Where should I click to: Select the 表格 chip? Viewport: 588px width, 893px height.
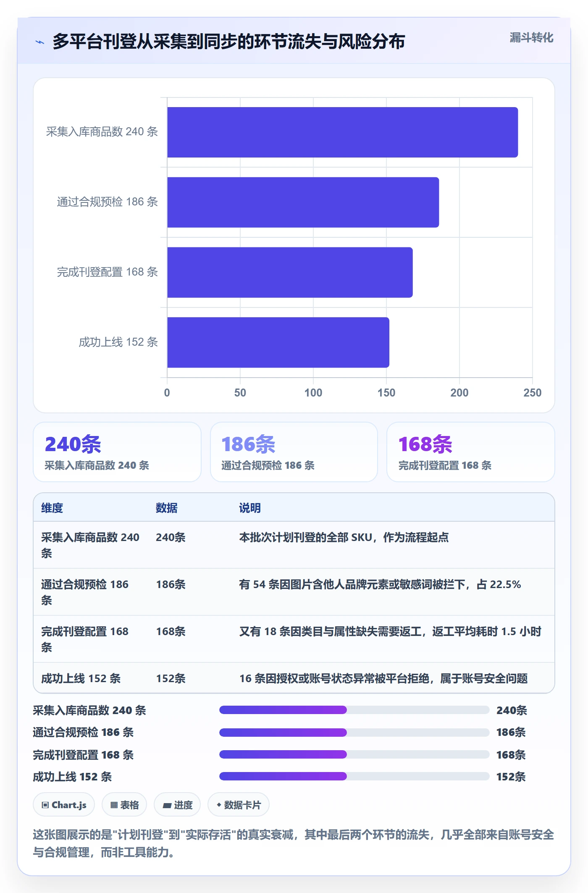(124, 805)
